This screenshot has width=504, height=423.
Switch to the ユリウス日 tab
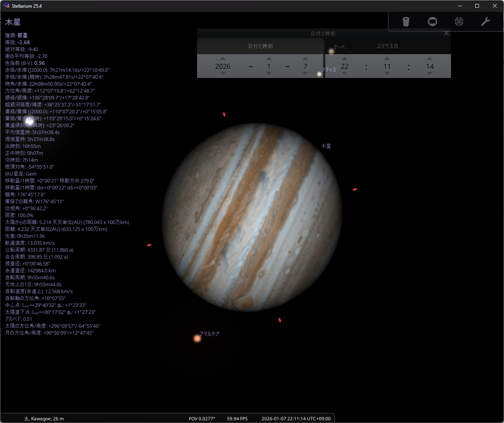pyautogui.click(x=387, y=46)
